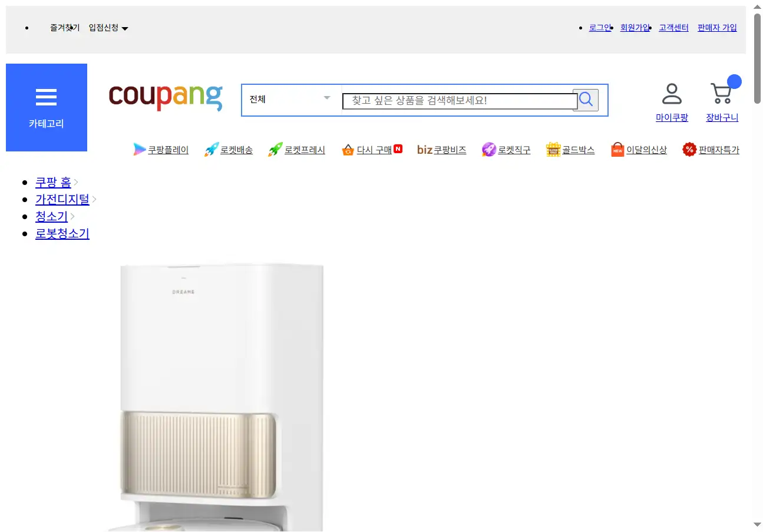Image resolution: width=763 pixels, height=532 pixels.
Task: Open the 장바구니 shopping cart icon
Action: pos(721,94)
